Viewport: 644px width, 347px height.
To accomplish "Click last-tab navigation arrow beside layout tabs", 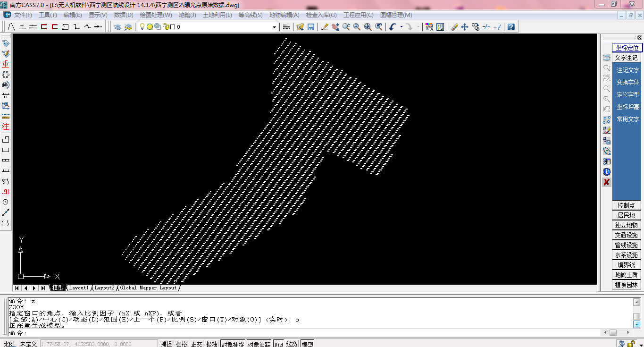I will click(43, 288).
